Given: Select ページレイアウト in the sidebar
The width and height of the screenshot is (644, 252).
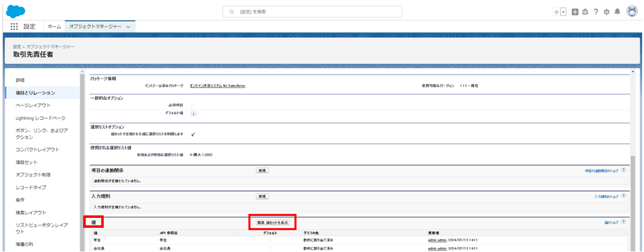Looking at the screenshot, I should pyautogui.click(x=33, y=106).
